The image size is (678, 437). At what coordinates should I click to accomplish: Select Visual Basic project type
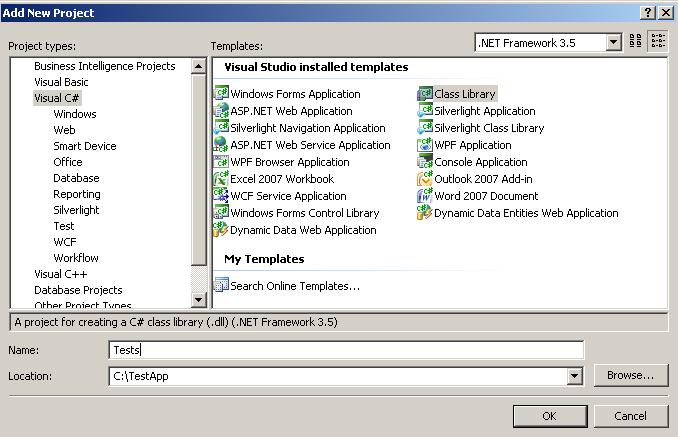click(61, 82)
